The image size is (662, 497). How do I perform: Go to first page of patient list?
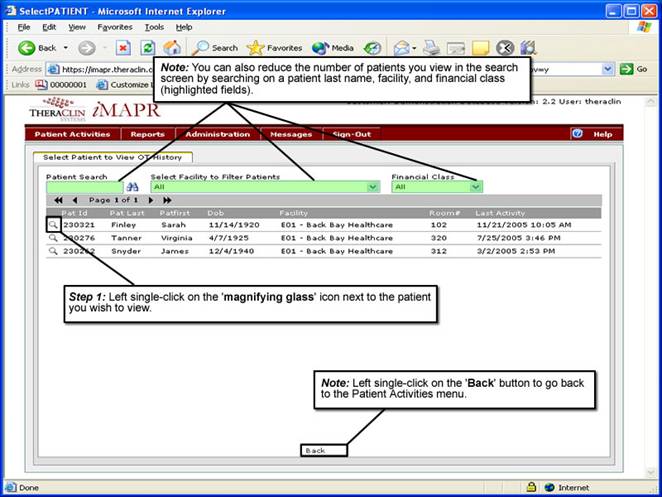click(59, 200)
